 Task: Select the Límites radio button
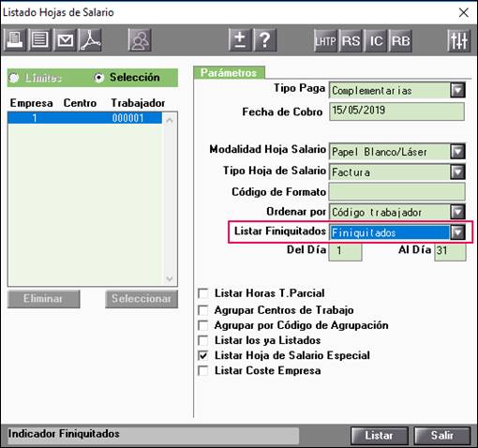[x=14, y=78]
